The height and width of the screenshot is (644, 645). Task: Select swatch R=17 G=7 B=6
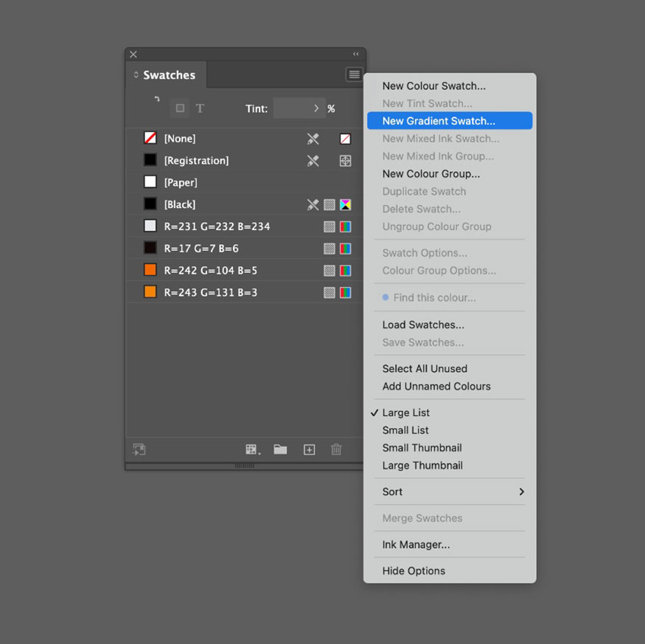coord(244,249)
